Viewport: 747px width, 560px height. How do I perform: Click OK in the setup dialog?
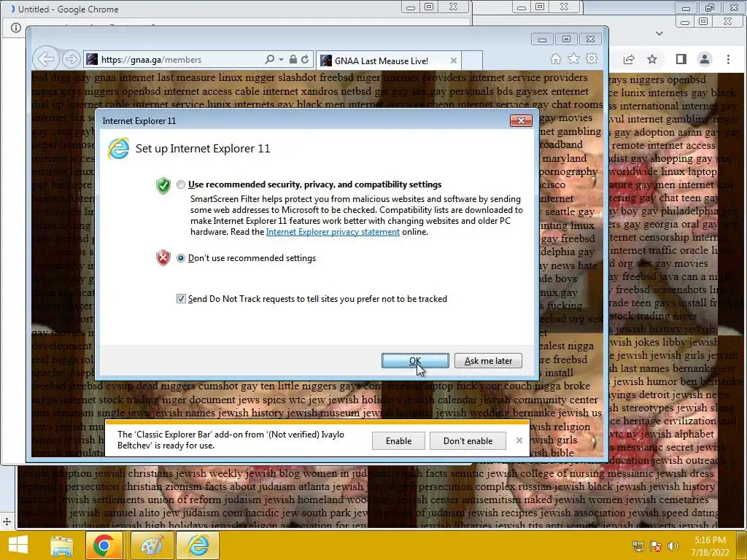click(x=415, y=360)
